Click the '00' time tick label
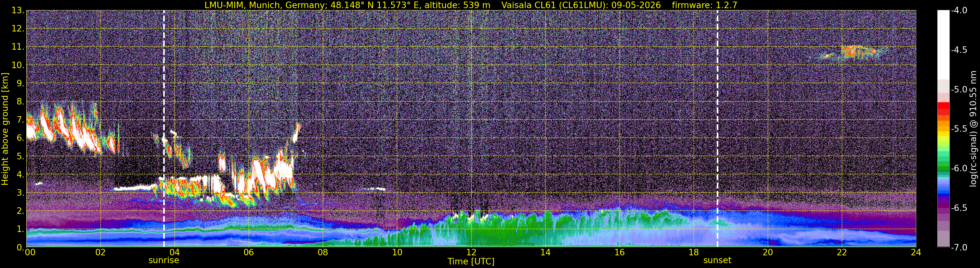 [x=30, y=252]
